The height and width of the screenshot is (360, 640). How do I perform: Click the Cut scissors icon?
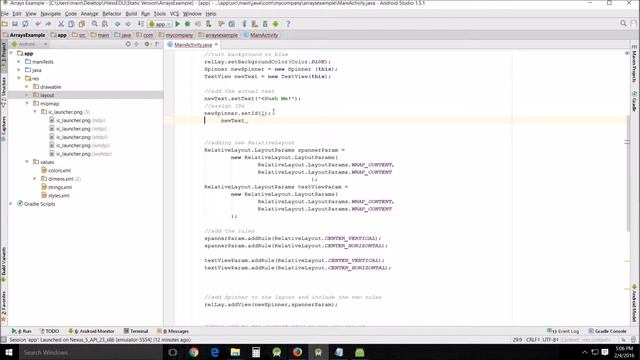coord(61,24)
